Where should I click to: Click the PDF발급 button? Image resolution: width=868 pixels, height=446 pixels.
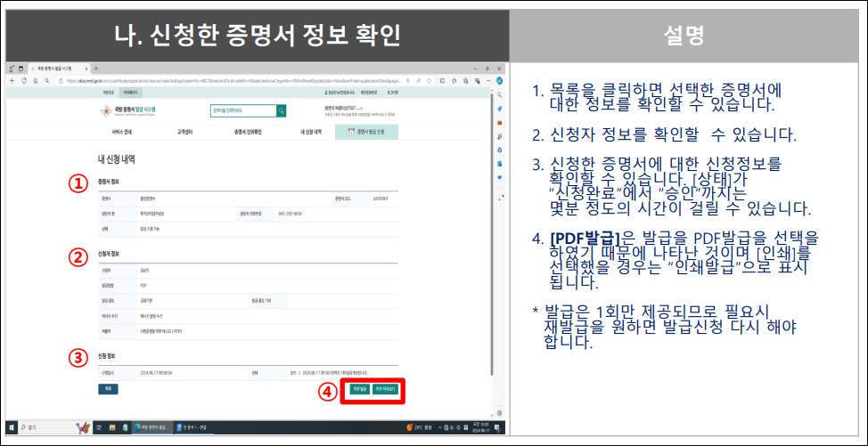pyautogui.click(x=359, y=389)
